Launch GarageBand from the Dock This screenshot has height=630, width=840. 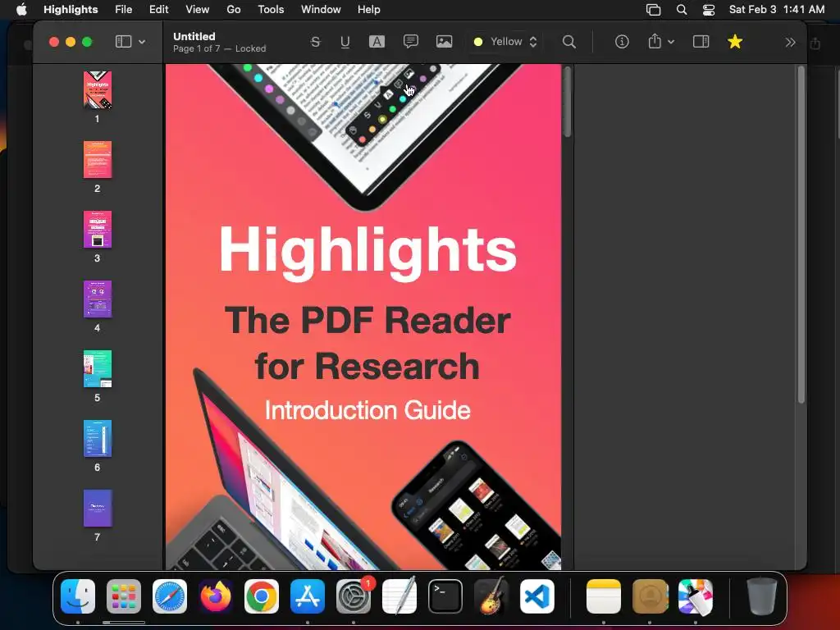[x=491, y=596]
